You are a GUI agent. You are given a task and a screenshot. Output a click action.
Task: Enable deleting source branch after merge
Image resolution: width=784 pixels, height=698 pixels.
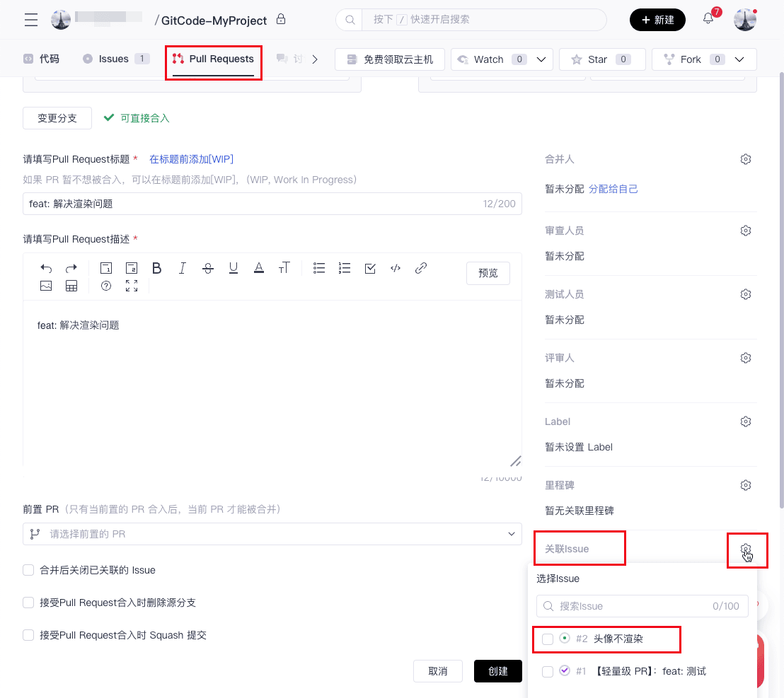click(29, 603)
